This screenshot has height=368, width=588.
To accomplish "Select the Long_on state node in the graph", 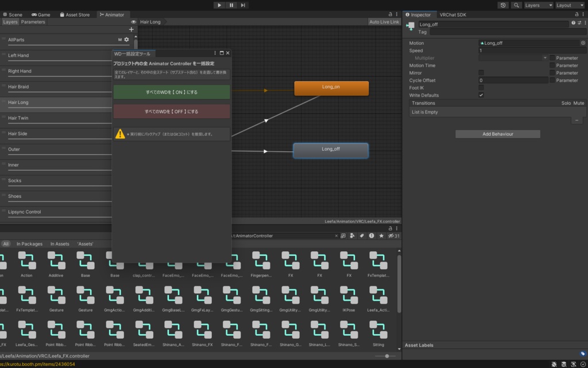I will 331,88.
